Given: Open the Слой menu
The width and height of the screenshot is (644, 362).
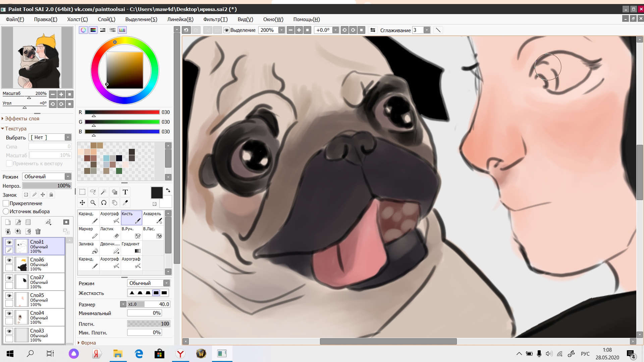Looking at the screenshot, I should pyautogui.click(x=106, y=19).
